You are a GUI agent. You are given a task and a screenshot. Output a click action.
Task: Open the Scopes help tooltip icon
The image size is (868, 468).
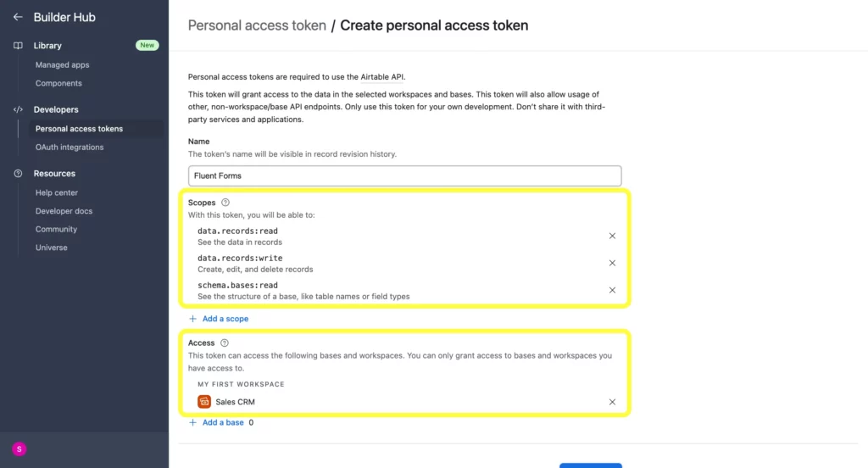coord(225,203)
